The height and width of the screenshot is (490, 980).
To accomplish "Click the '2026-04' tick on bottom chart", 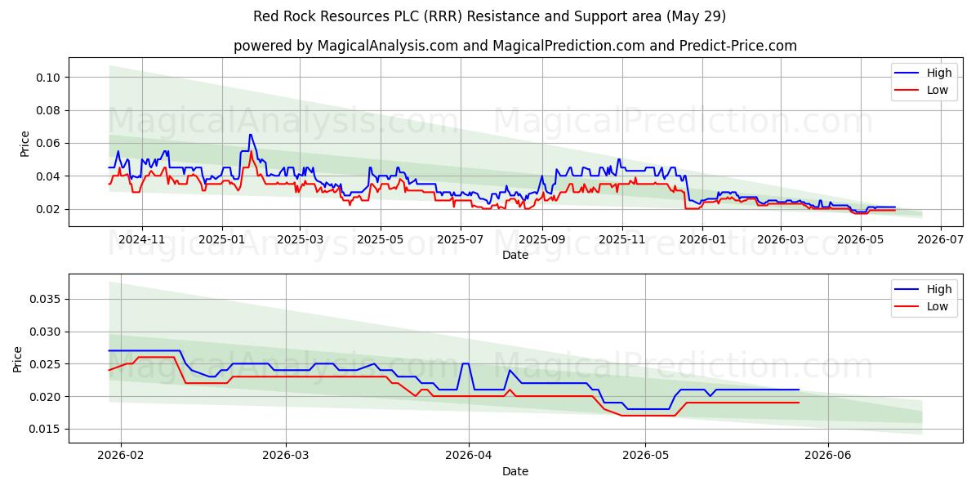I will (468, 457).
